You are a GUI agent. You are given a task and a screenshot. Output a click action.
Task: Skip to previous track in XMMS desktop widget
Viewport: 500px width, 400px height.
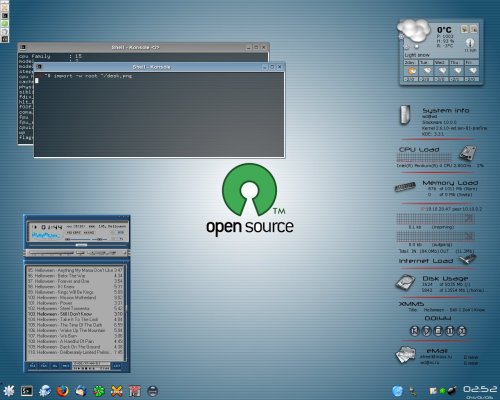tap(414, 331)
